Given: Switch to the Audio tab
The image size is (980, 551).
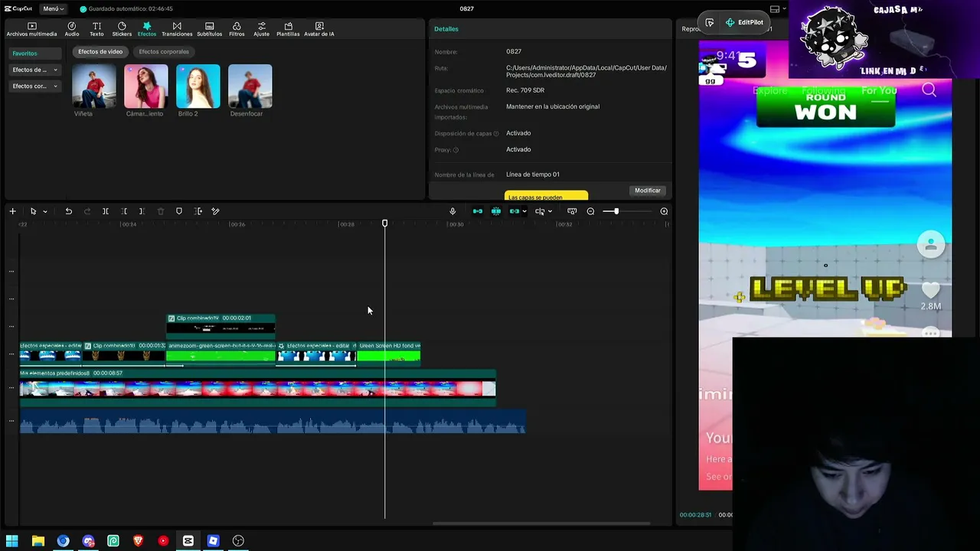Looking at the screenshot, I should click(72, 29).
